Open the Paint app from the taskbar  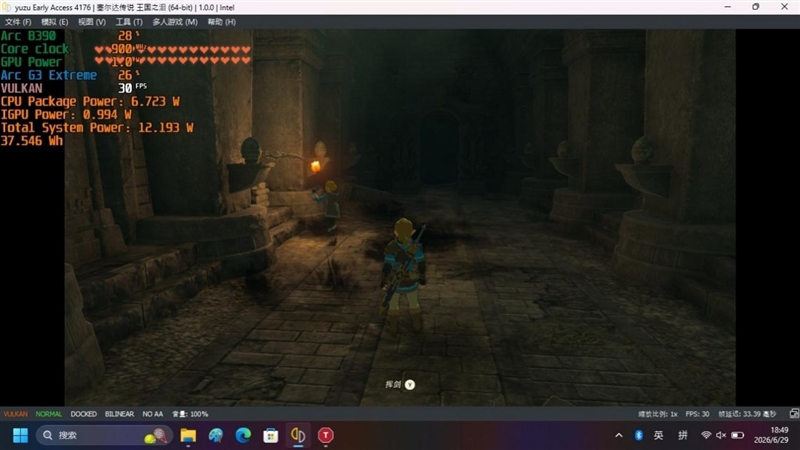pos(215,435)
